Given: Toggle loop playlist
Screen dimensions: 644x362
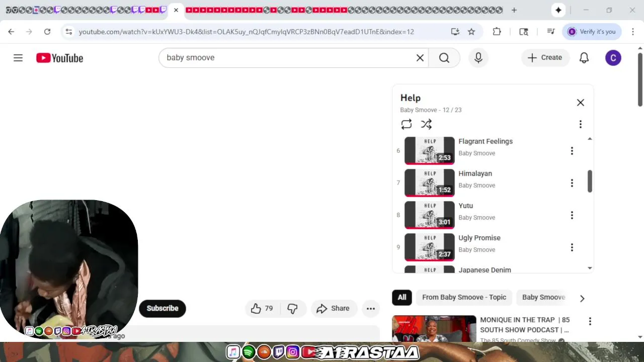Looking at the screenshot, I should tap(407, 124).
